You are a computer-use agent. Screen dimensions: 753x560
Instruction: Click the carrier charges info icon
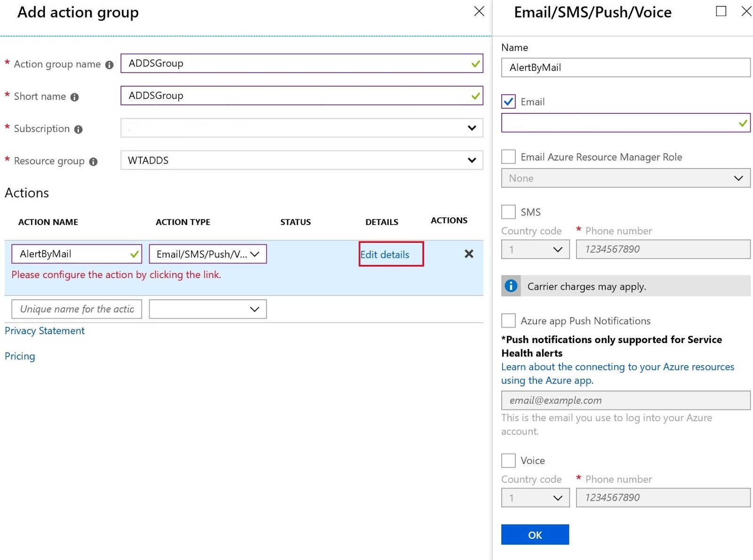pos(511,286)
